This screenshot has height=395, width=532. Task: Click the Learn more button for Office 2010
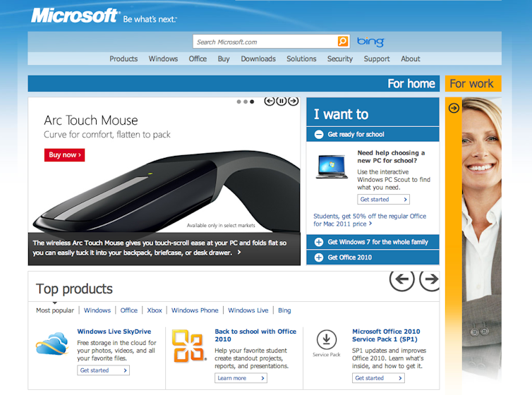pos(241,378)
